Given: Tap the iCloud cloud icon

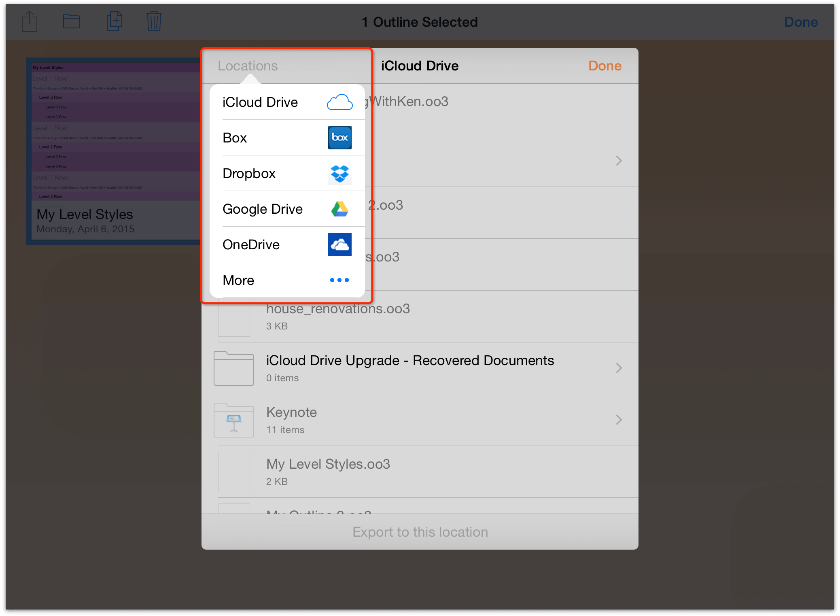Looking at the screenshot, I should [x=339, y=102].
